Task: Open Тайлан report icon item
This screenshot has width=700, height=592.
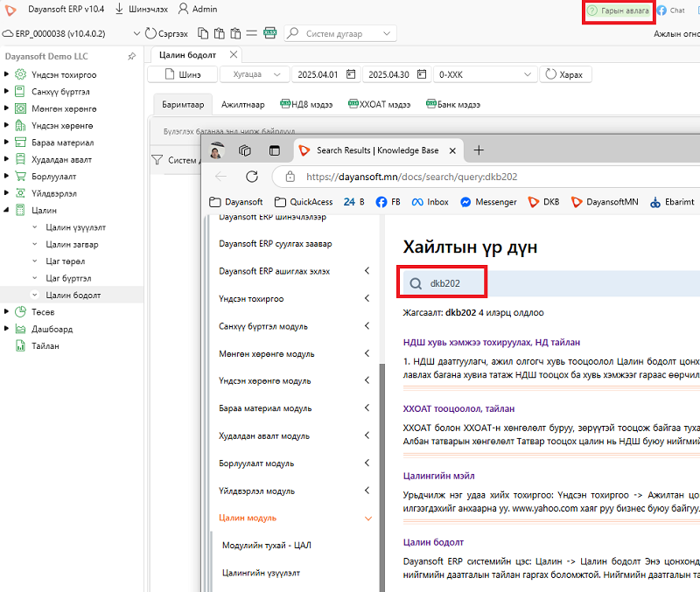Action: pos(20,345)
